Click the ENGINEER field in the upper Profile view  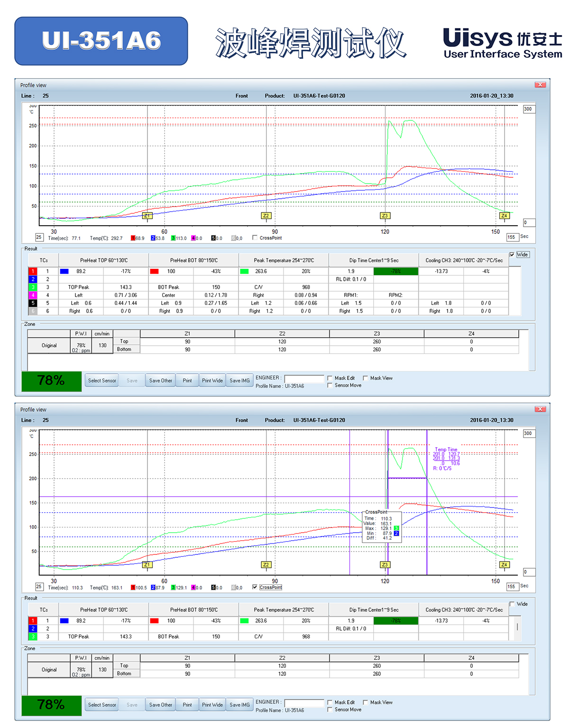[x=303, y=378]
